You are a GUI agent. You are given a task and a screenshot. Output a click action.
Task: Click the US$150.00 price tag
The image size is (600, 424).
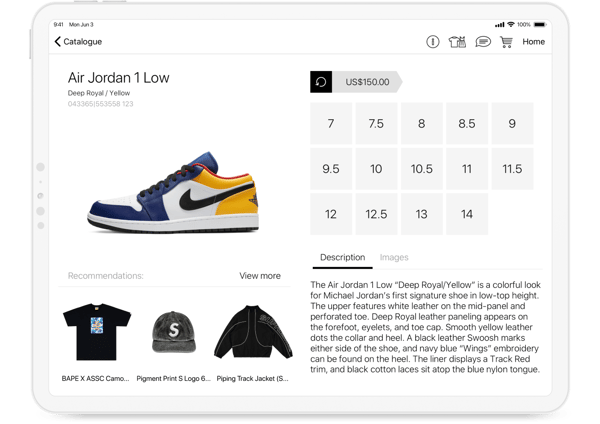click(367, 82)
